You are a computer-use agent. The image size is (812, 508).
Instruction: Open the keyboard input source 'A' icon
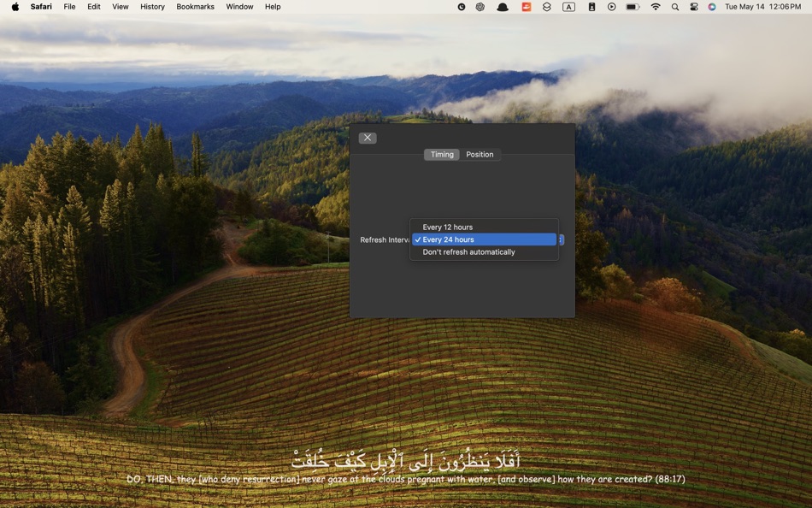tap(568, 7)
